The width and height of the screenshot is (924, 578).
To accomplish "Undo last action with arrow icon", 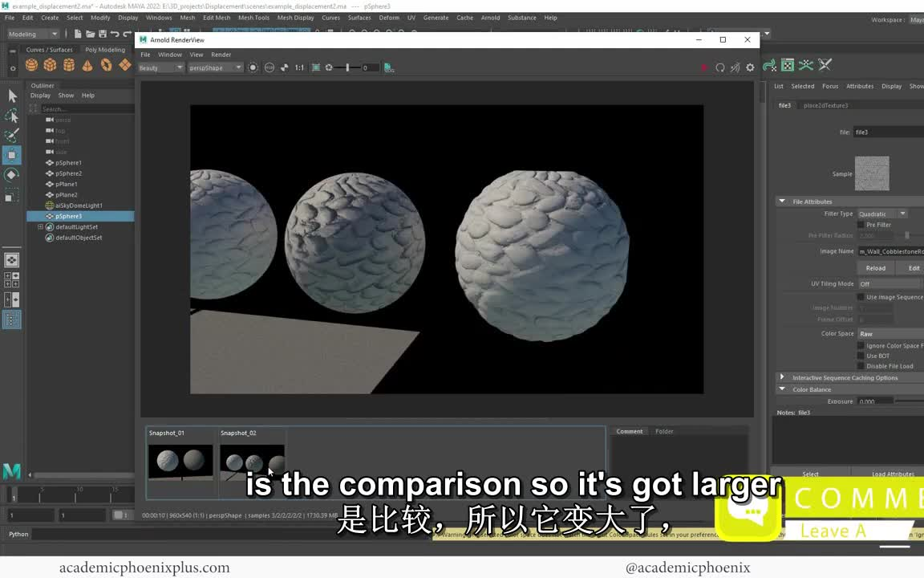I will pos(115,35).
